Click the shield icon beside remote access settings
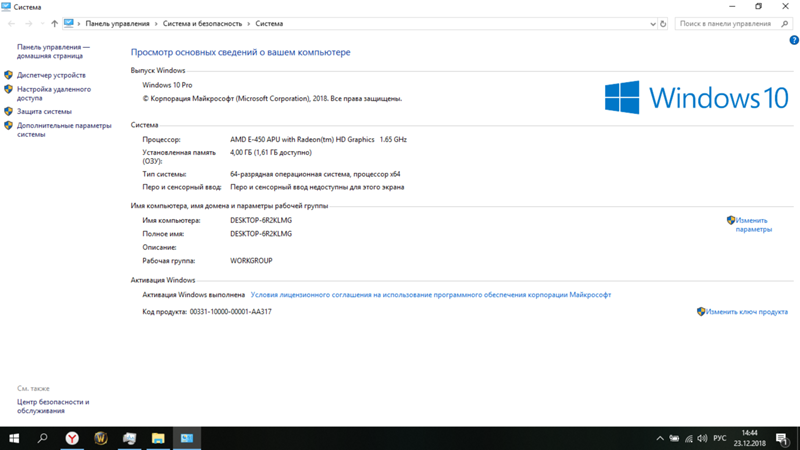This screenshot has height=450, width=800. [8, 89]
